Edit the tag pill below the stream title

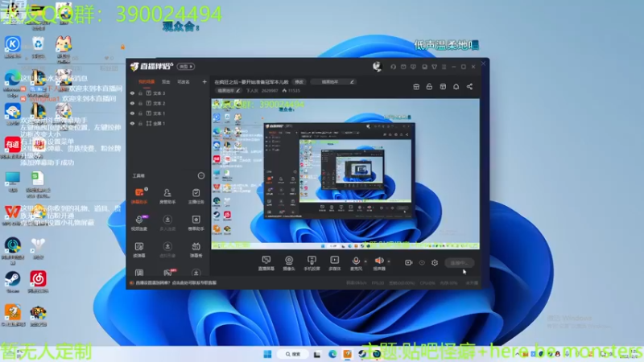[229, 91]
